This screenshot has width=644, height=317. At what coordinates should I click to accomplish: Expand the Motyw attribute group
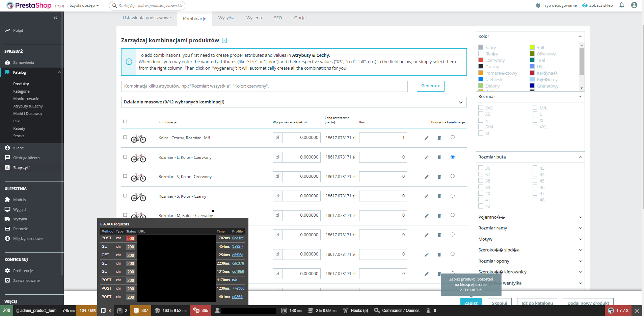point(530,239)
